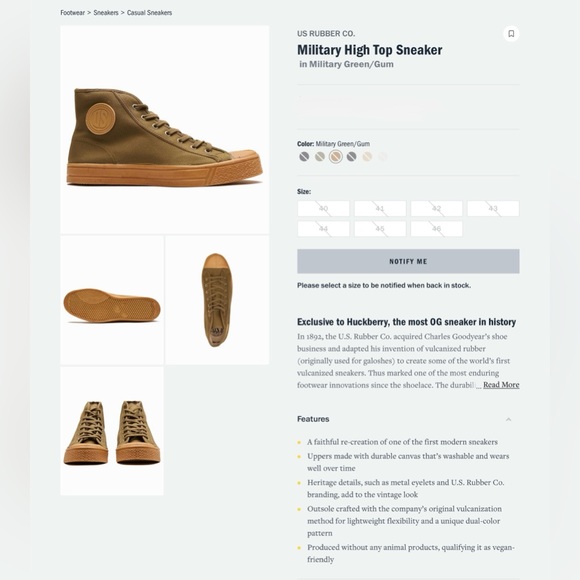This screenshot has width=580, height=580.
Task: View the outsole product thumbnail
Action: (x=112, y=300)
